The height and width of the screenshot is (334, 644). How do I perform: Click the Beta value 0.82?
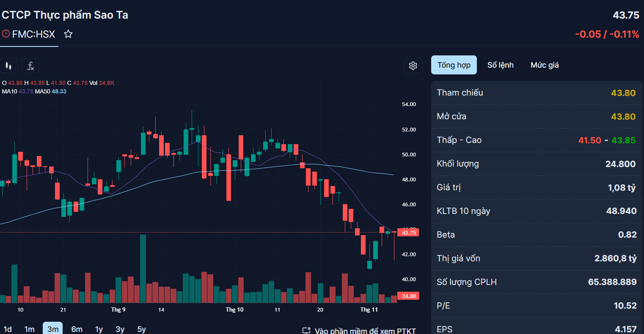tap(627, 235)
